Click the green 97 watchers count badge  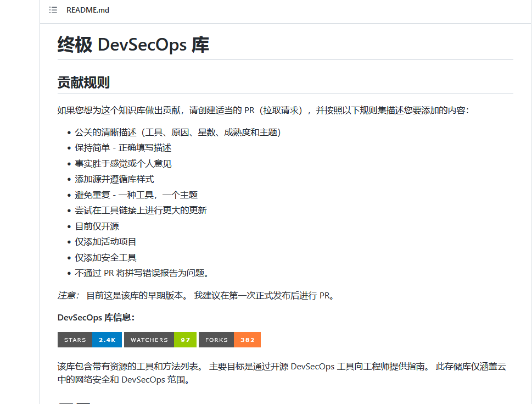[186, 340]
